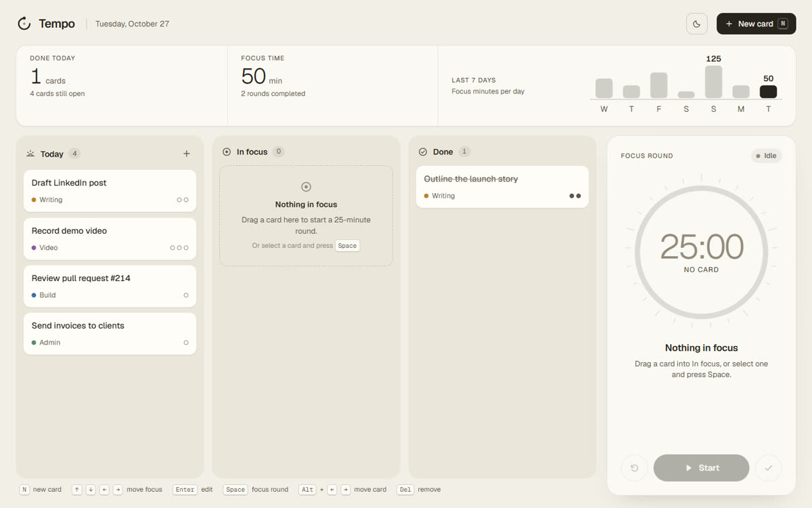The width and height of the screenshot is (812, 508).
Task: Click the 25:00 timer display
Action: tap(702, 247)
